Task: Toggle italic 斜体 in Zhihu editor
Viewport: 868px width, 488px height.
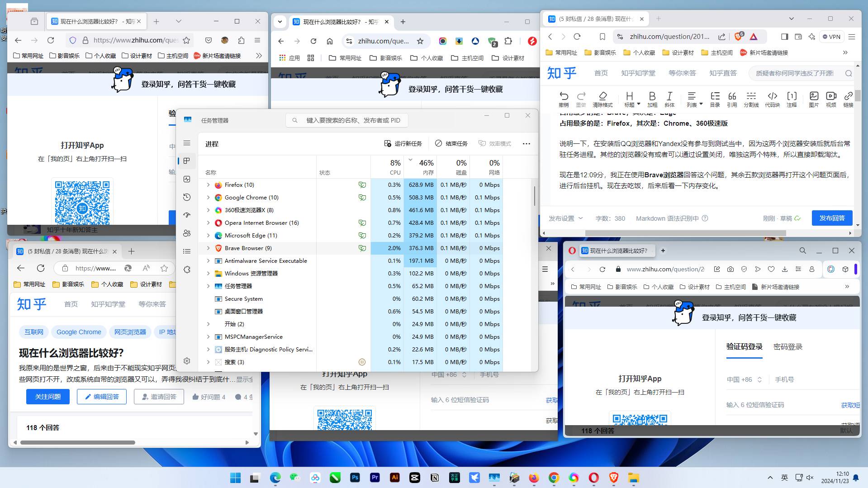Action: tap(669, 99)
